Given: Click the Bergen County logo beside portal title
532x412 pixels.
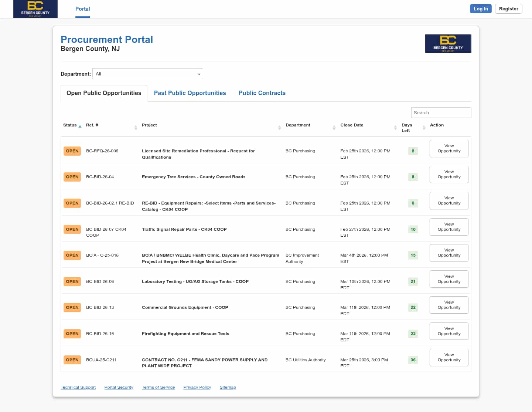Looking at the screenshot, I should click(x=448, y=44).
